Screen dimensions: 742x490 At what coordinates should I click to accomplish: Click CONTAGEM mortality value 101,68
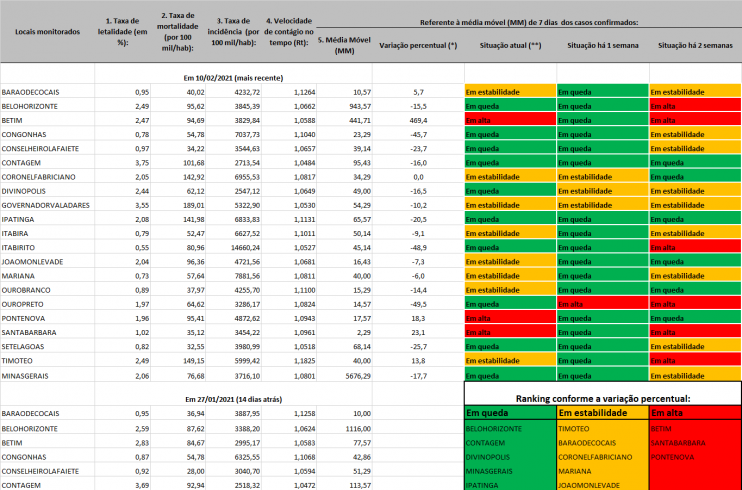click(193, 163)
